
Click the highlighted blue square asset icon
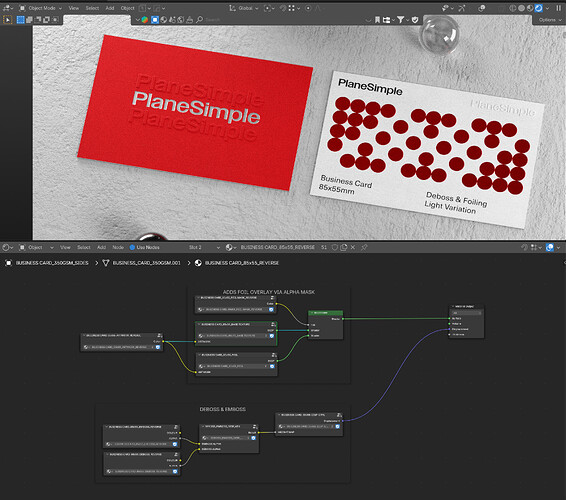click(154, 20)
